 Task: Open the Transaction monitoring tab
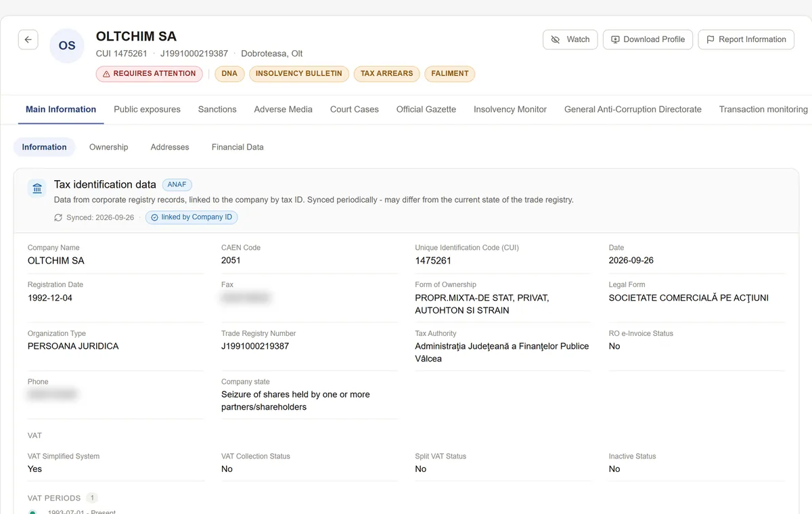(763, 109)
